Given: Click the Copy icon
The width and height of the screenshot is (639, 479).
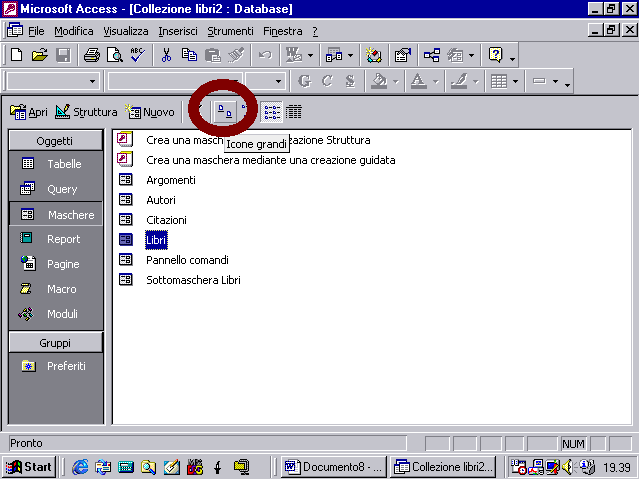Looking at the screenshot, I should pos(189,55).
